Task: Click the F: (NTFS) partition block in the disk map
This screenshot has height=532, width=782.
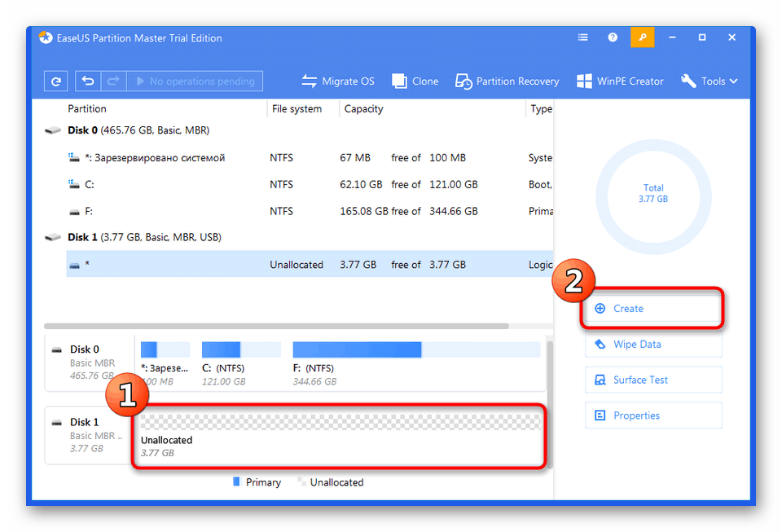Action: click(x=416, y=363)
